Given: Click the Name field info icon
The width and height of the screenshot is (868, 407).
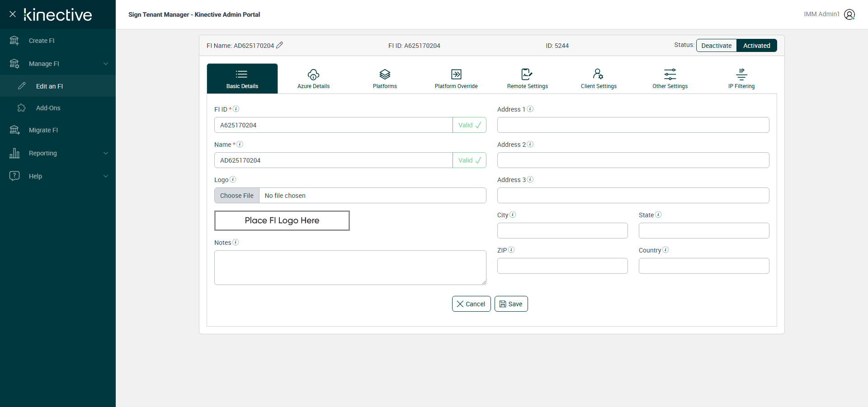Looking at the screenshot, I should click(240, 144).
